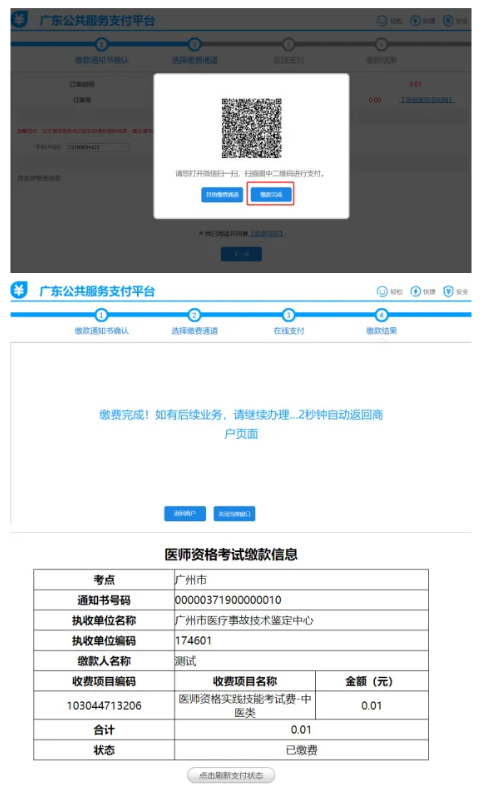Select the 在线支付 step label on result page

[288, 331]
